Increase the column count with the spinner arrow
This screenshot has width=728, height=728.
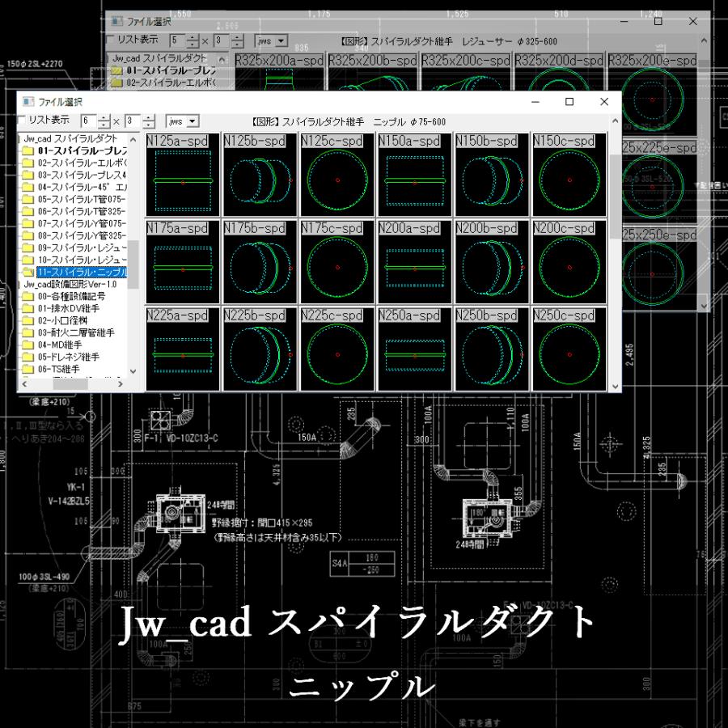(103, 117)
